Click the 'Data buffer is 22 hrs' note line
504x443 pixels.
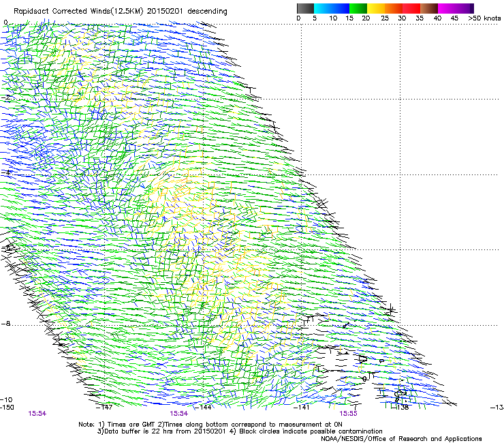coord(240,431)
